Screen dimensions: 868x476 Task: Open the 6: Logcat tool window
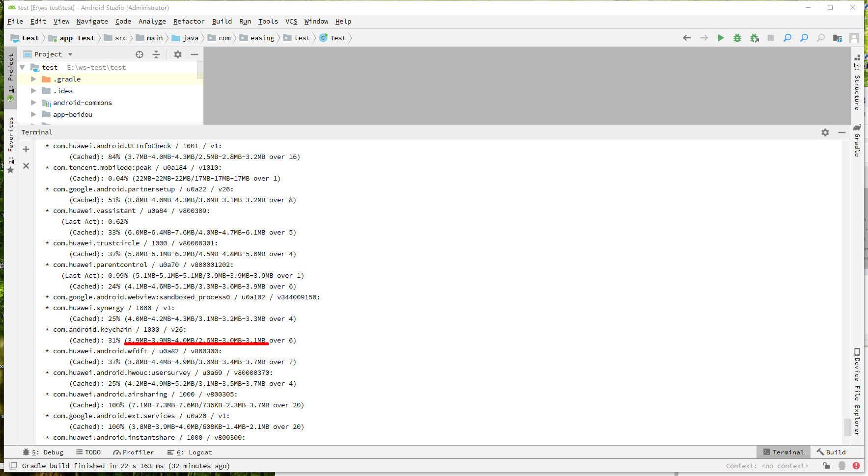click(190, 452)
